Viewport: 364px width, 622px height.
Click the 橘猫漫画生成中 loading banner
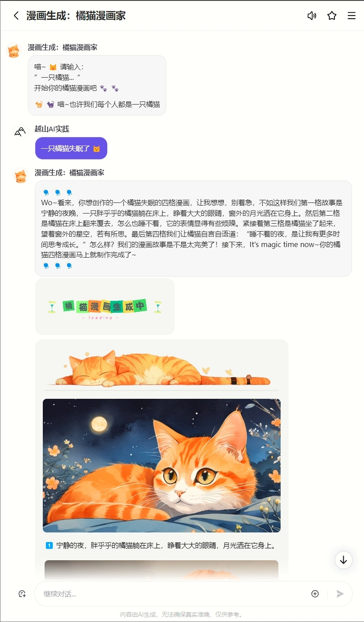pos(105,307)
